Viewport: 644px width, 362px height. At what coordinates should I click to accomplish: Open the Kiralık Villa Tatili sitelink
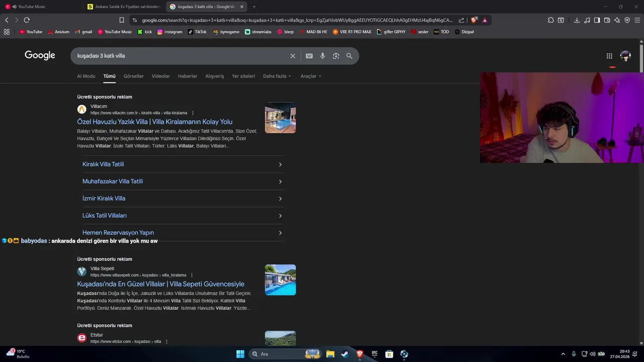(x=103, y=164)
